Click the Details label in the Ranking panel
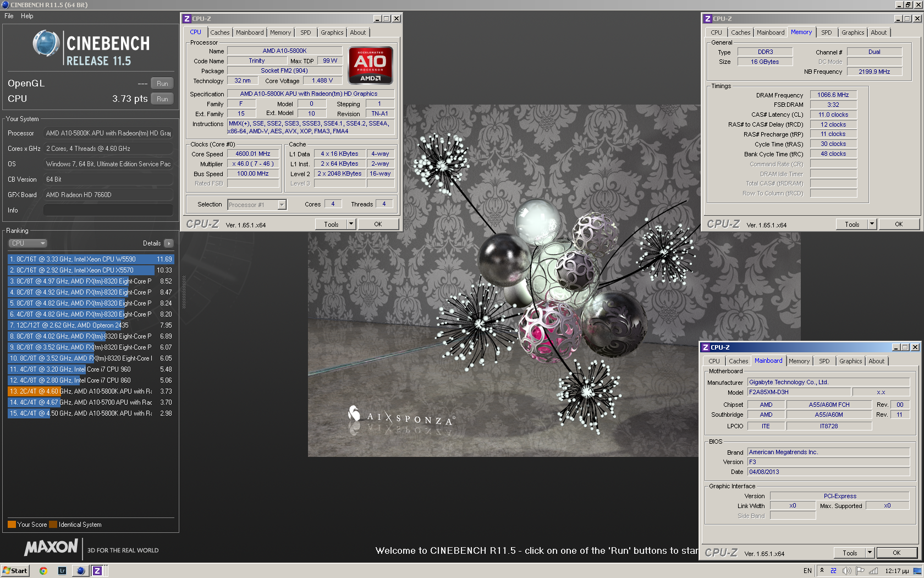The width and height of the screenshot is (924, 578). click(x=152, y=243)
